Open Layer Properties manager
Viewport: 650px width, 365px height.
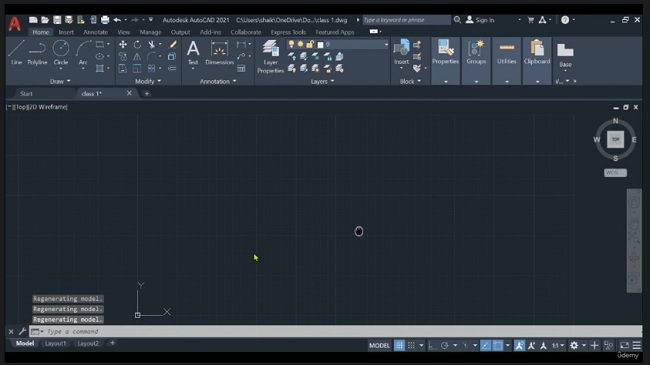[270, 57]
